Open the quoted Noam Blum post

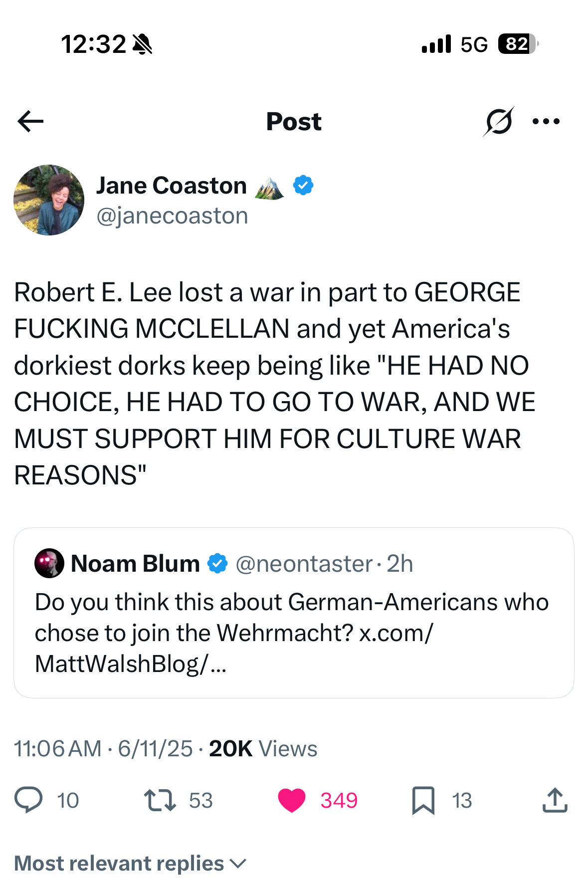294,613
